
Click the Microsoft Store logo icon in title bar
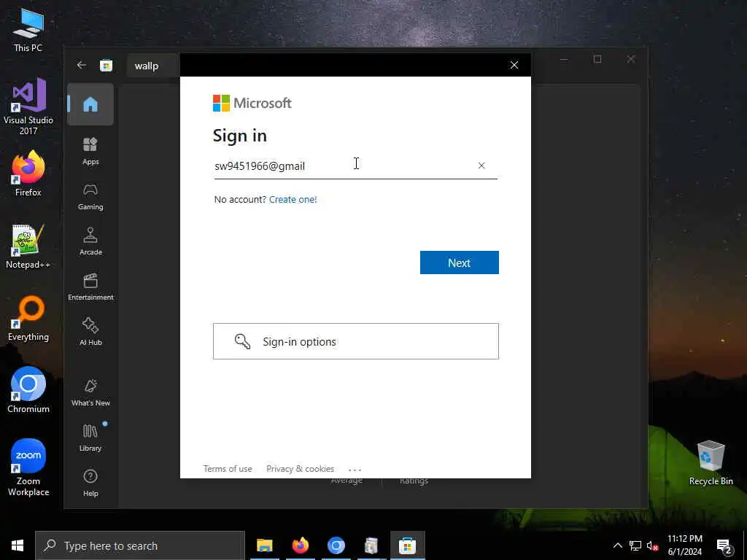(x=106, y=65)
